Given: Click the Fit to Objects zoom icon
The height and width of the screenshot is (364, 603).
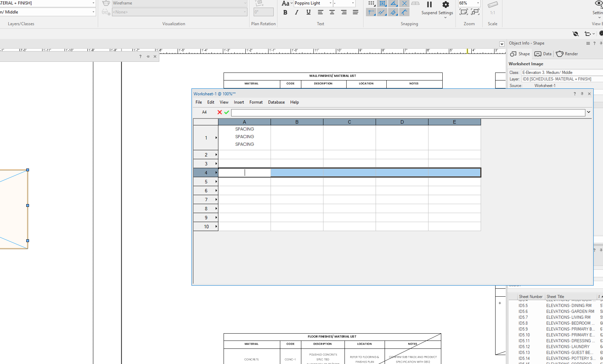Looking at the screenshot, I should coord(475,11).
